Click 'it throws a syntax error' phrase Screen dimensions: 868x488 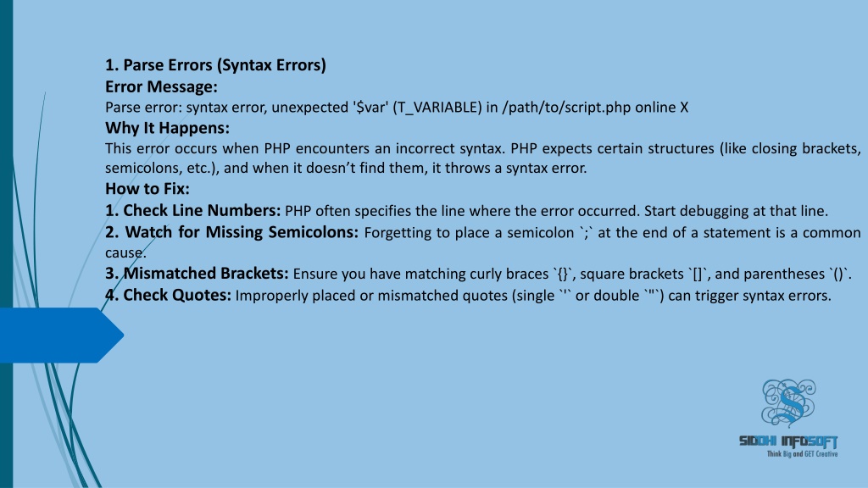[x=509, y=169]
